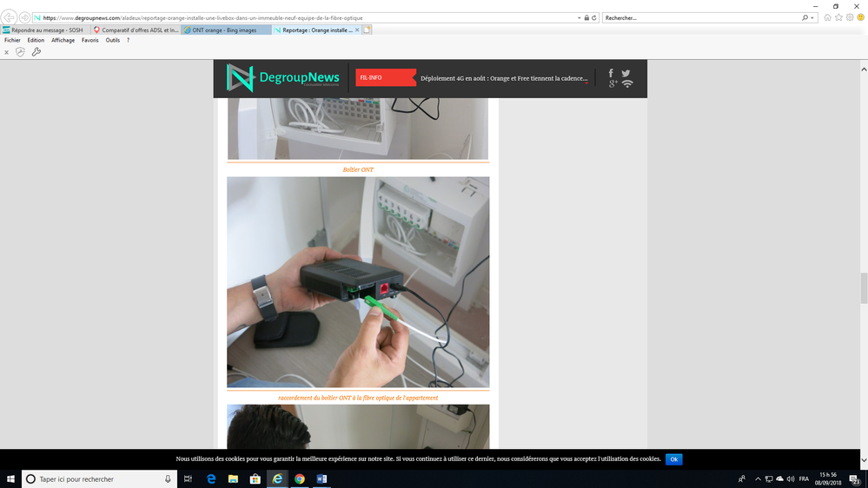This screenshot has width=868, height=488.
Task: Open the Favoris menu
Action: [90, 40]
